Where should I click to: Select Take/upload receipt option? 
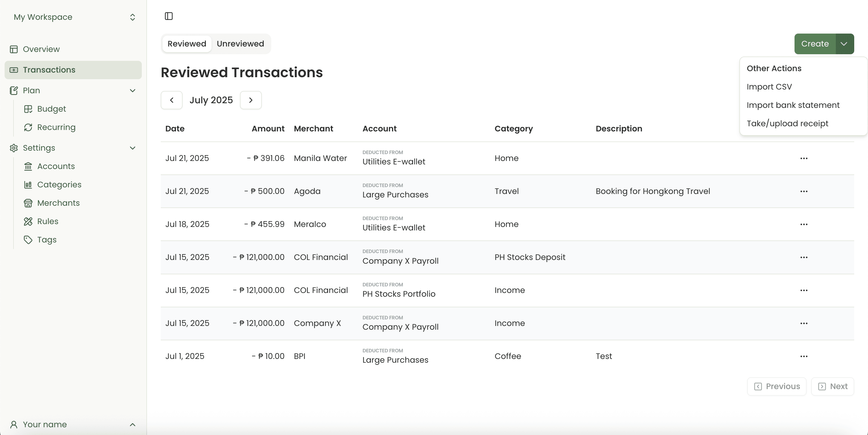click(x=787, y=123)
